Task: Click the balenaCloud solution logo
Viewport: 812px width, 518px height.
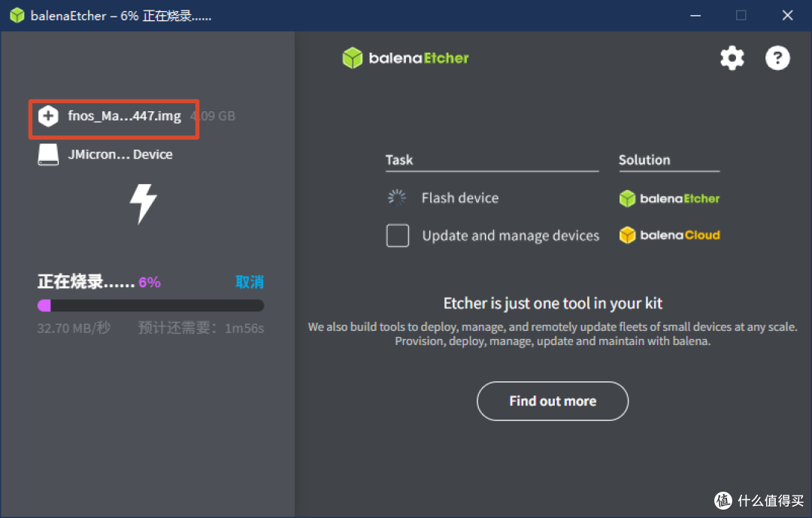Action: coord(669,235)
